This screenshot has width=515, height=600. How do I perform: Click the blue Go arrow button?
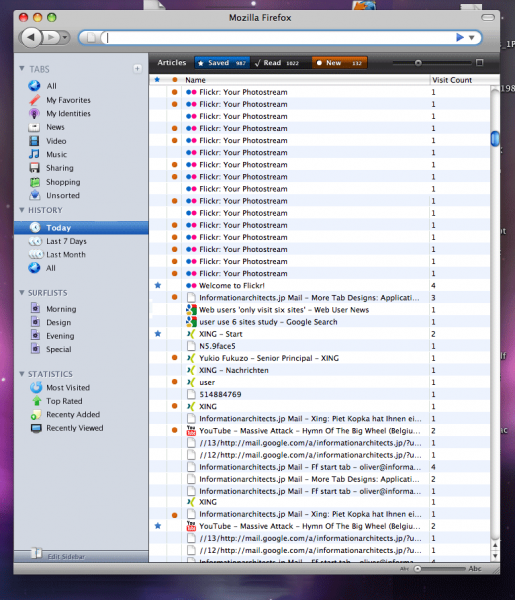coord(460,37)
